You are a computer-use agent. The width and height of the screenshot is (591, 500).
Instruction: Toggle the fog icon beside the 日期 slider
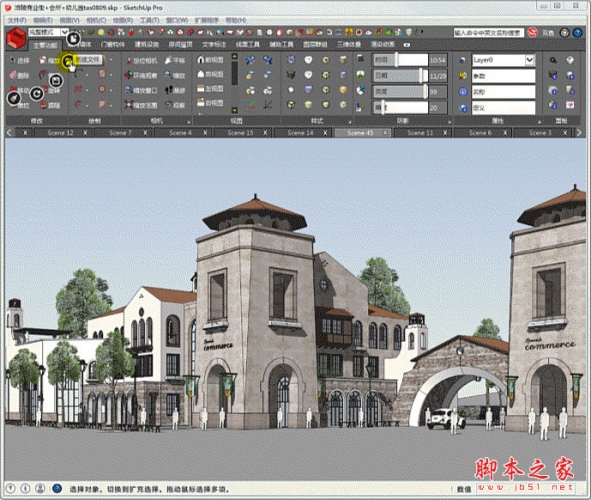click(x=361, y=74)
